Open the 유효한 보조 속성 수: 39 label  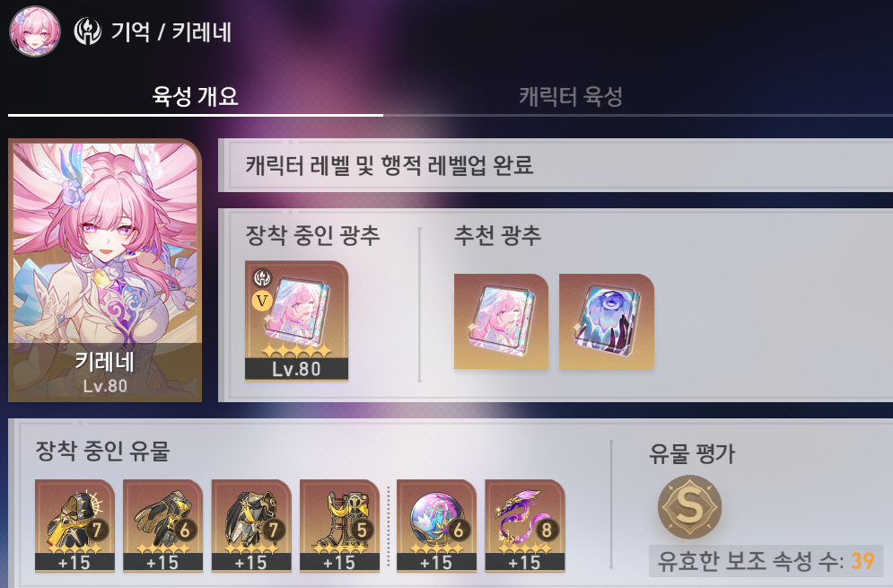click(x=766, y=561)
